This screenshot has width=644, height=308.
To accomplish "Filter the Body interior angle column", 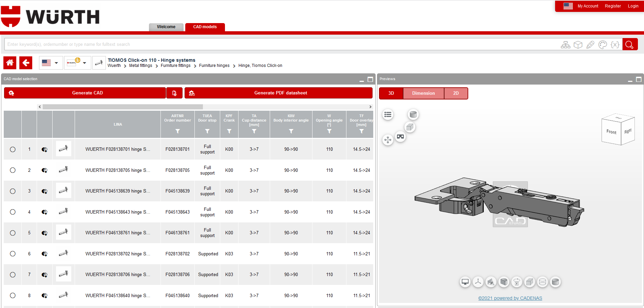I will pos(291,131).
